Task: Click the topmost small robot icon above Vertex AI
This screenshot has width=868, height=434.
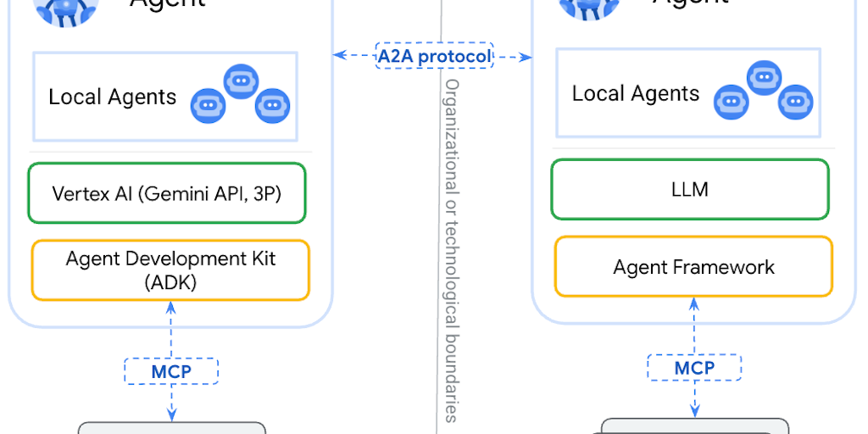Action: click(x=241, y=82)
